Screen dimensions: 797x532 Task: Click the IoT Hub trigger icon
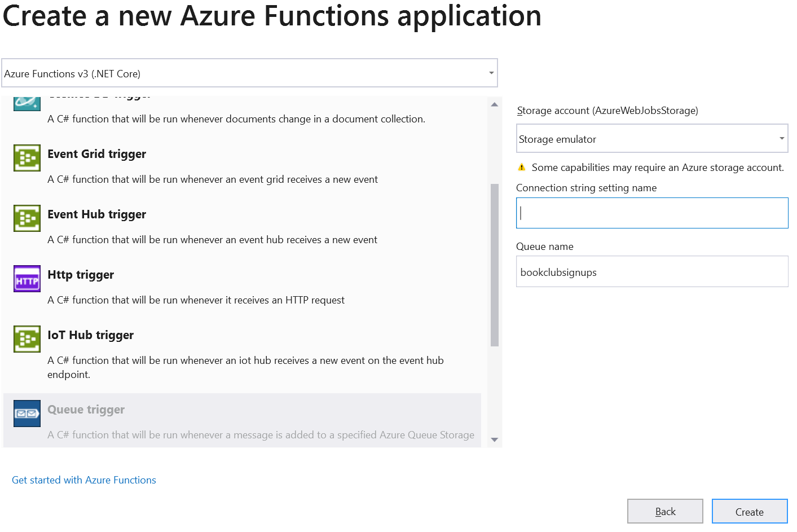(x=27, y=339)
